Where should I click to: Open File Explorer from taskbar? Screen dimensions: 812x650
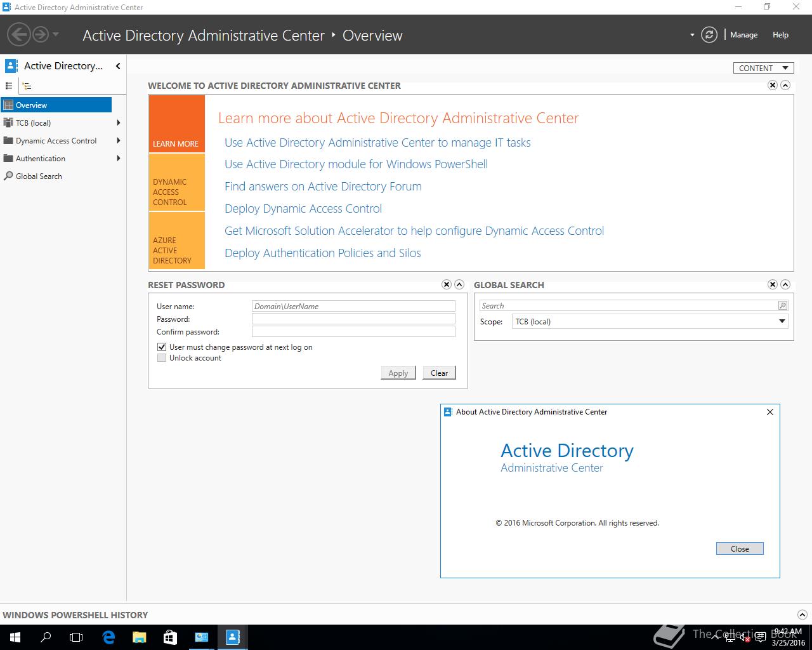(139, 637)
